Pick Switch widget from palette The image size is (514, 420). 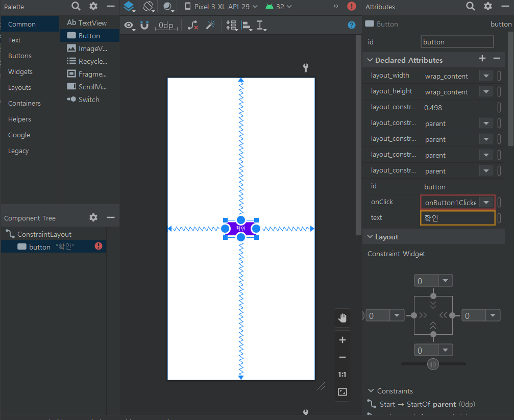click(89, 100)
